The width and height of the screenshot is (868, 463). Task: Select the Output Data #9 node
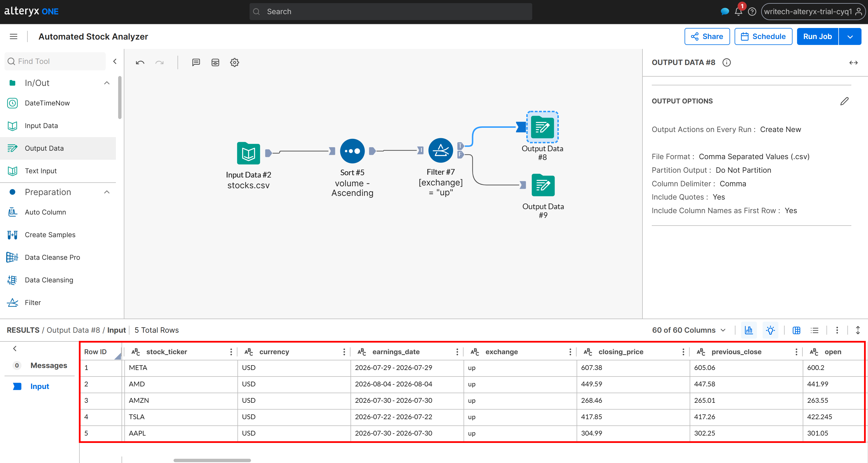[543, 185]
